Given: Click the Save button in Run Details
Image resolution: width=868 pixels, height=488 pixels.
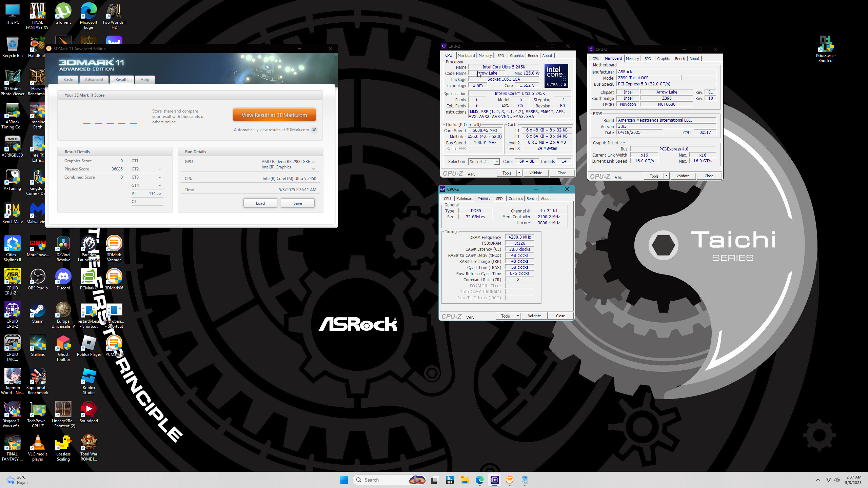Looking at the screenshot, I should (x=297, y=203).
